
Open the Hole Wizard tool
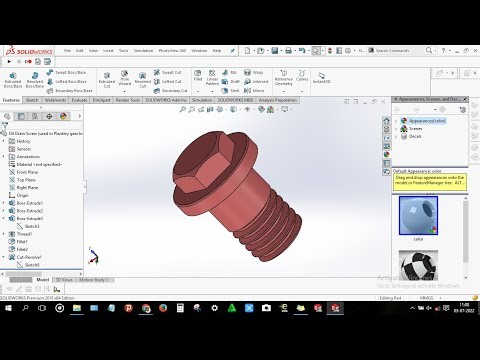tap(125, 78)
